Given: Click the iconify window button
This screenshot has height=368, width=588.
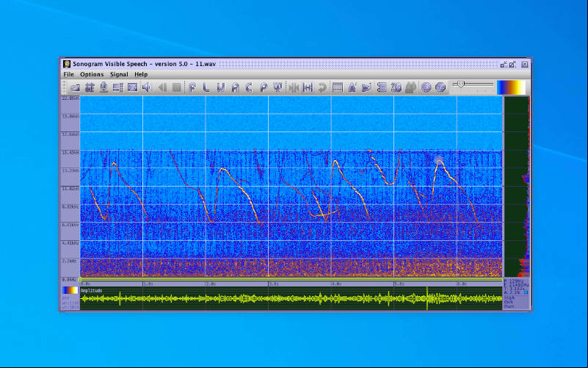Looking at the screenshot, I should pyautogui.click(x=504, y=65).
